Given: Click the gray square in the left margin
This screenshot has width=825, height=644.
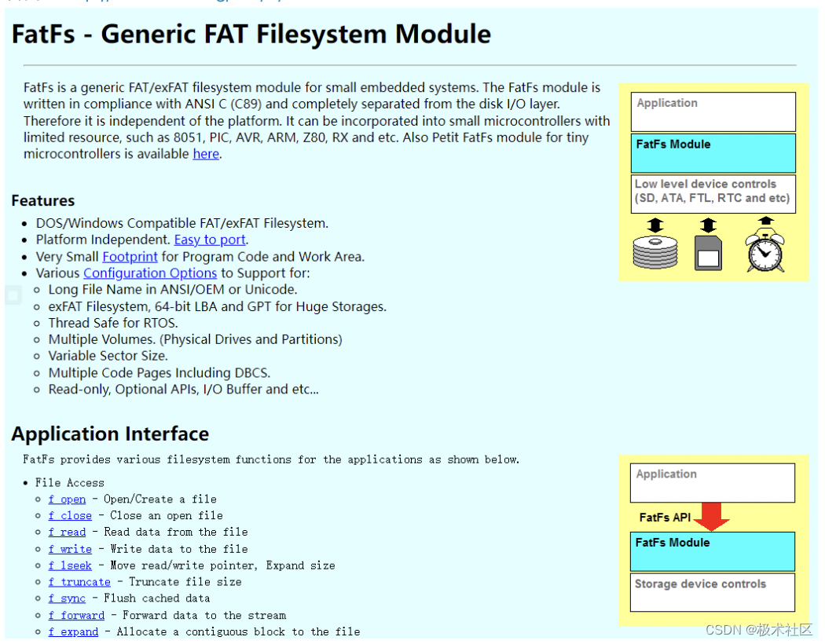Looking at the screenshot, I should coord(12,295).
